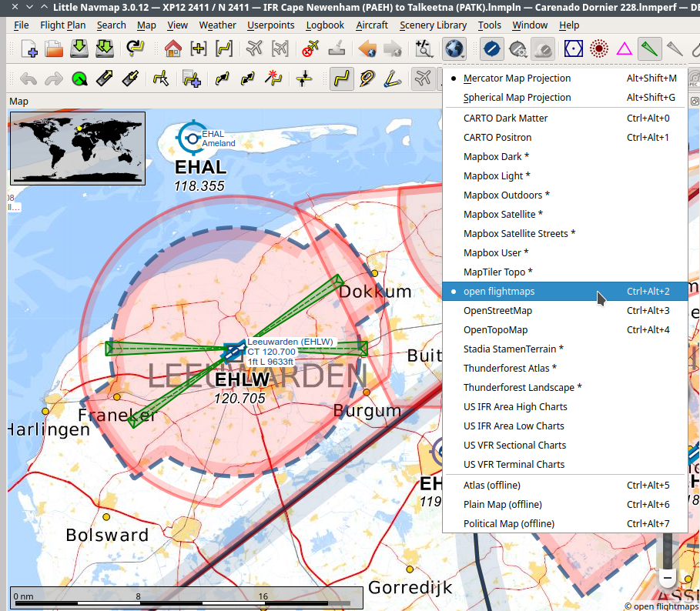The image size is (700, 611).
Task: Click the world overview minimap
Action: (78, 149)
